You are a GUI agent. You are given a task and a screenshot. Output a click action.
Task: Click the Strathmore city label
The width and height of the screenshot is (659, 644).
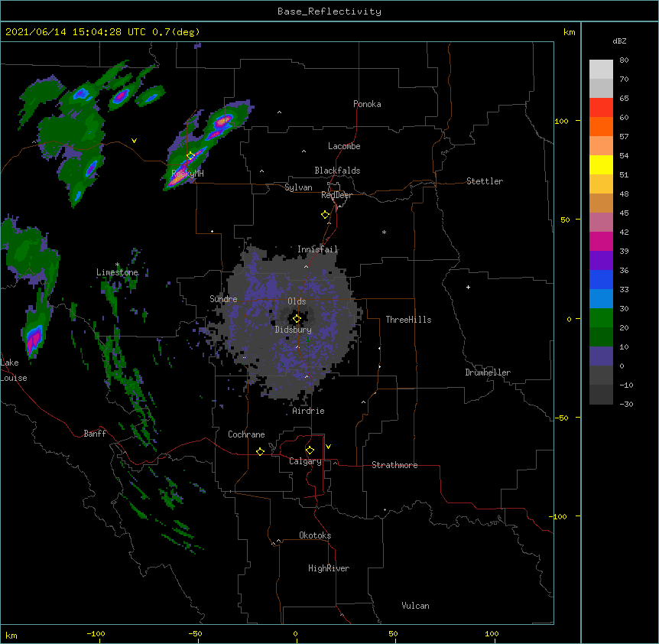(394, 465)
